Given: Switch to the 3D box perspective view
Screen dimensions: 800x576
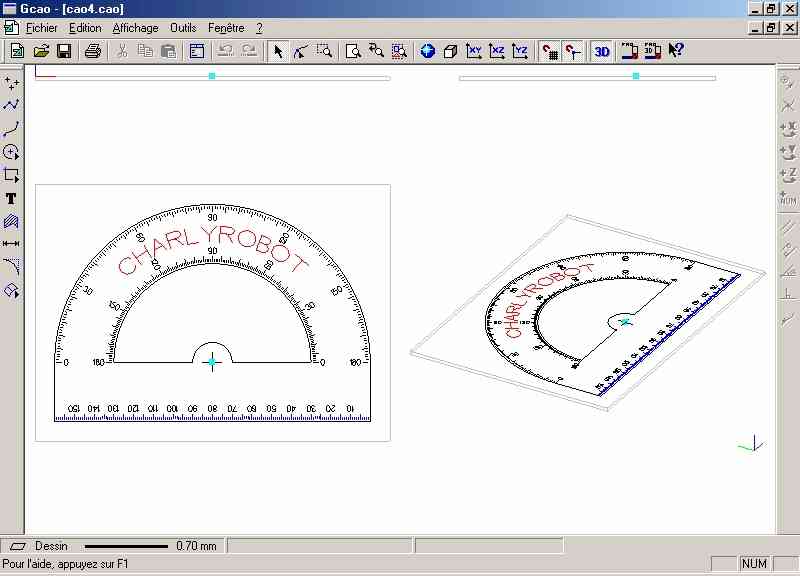Looking at the screenshot, I should click(x=451, y=51).
